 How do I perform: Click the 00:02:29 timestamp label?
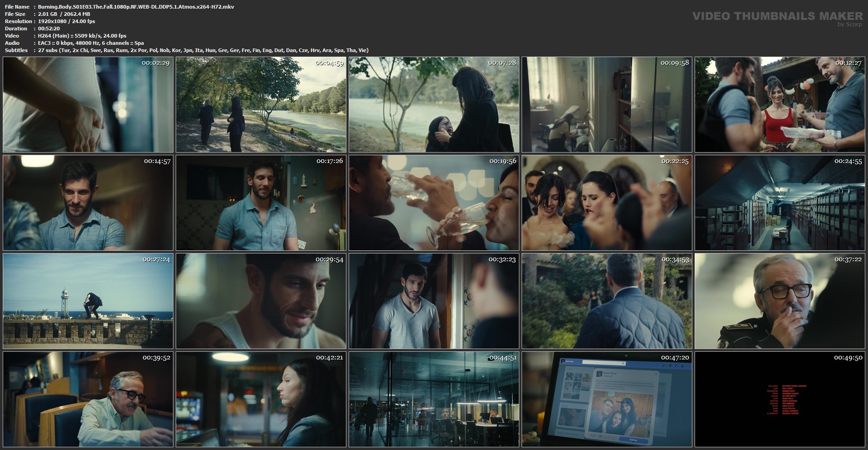click(x=156, y=63)
